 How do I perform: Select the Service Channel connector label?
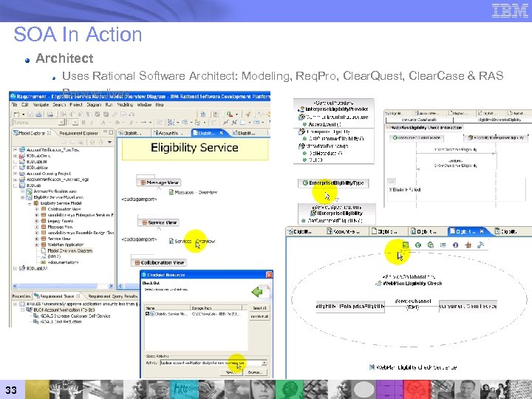coord(412,304)
